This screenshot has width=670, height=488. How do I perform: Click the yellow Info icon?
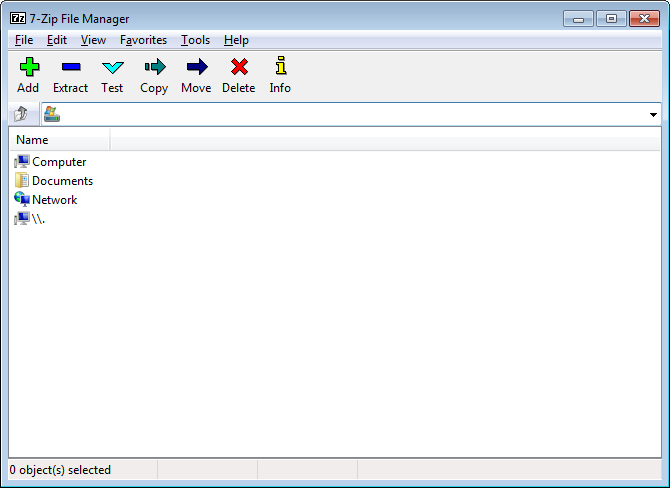(x=280, y=68)
